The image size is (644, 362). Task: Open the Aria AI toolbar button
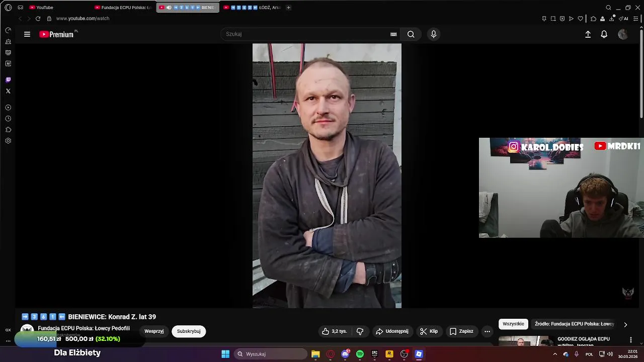tap(624, 19)
